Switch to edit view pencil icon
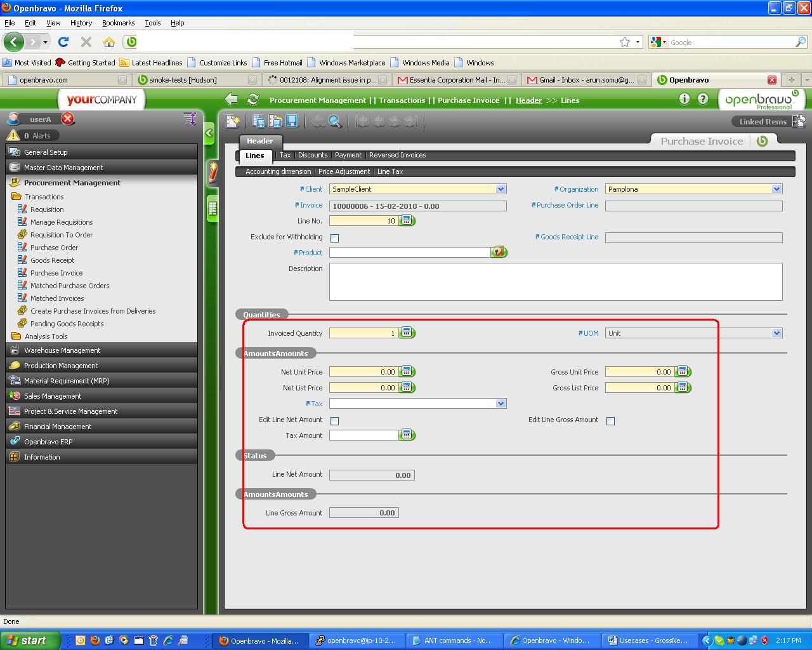This screenshot has width=812, height=650. [x=213, y=172]
